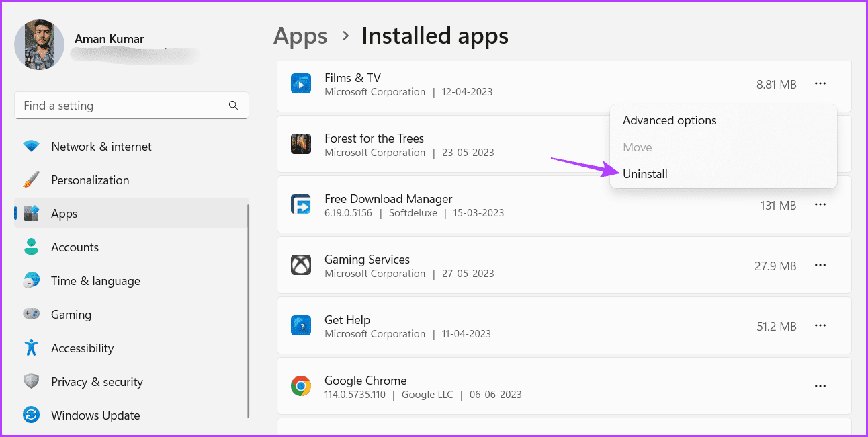
Task: Open the three-dot menu for Free Download Manager
Action: [820, 205]
